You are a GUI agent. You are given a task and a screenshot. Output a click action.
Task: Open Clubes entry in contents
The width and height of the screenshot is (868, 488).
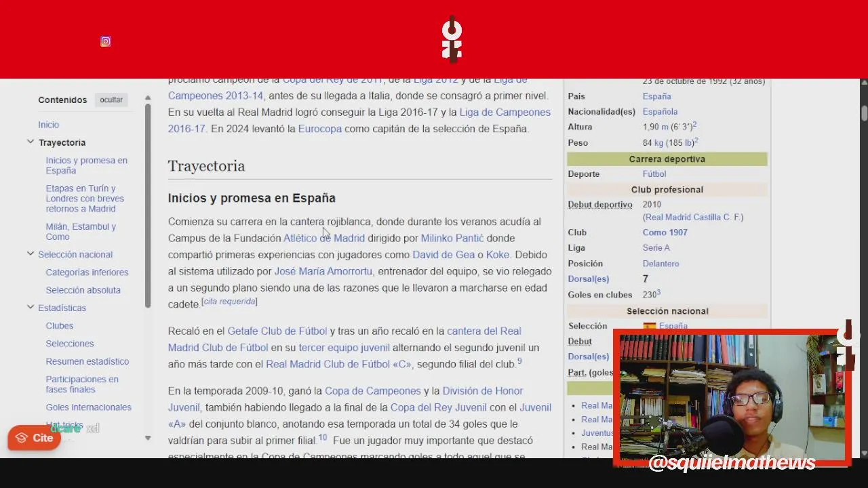click(59, 326)
